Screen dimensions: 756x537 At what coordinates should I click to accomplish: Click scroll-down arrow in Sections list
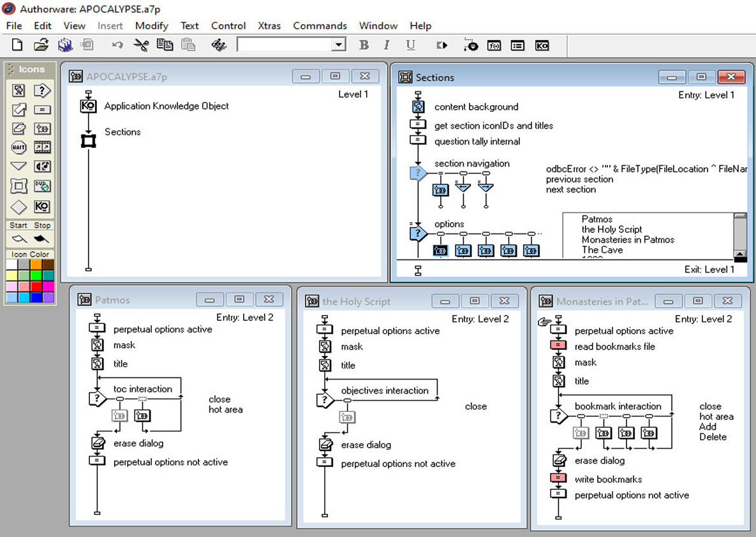[740, 254]
